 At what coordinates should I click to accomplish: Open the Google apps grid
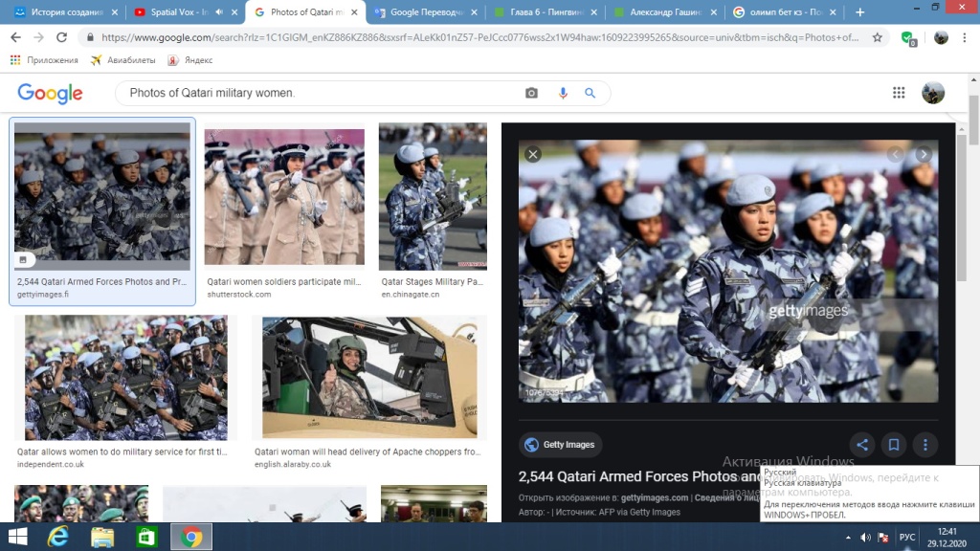click(x=899, y=93)
